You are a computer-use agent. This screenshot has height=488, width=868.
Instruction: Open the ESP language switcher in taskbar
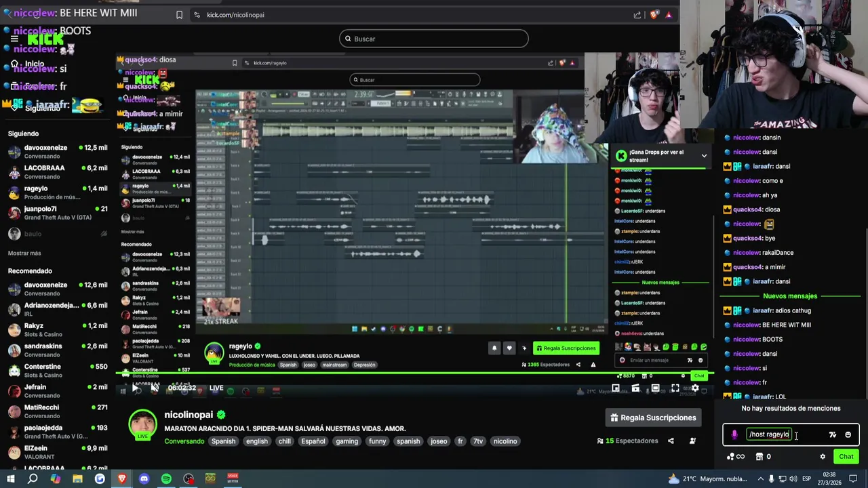(x=807, y=479)
